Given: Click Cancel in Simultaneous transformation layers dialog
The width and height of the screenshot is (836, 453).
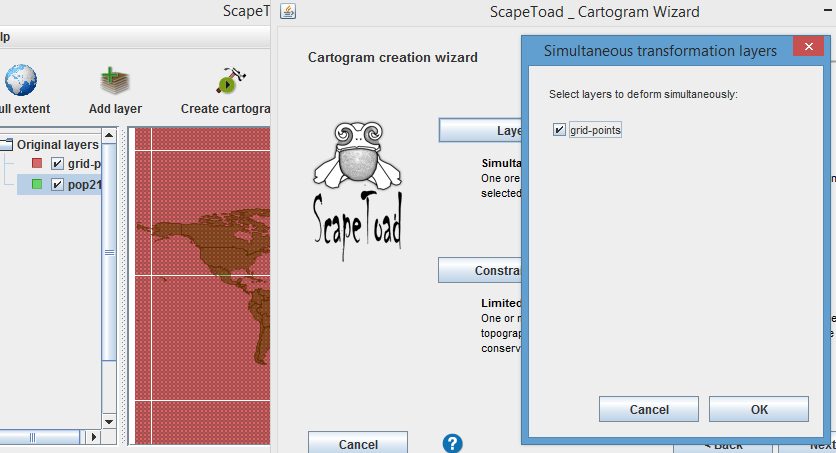Looking at the screenshot, I should (648, 409).
